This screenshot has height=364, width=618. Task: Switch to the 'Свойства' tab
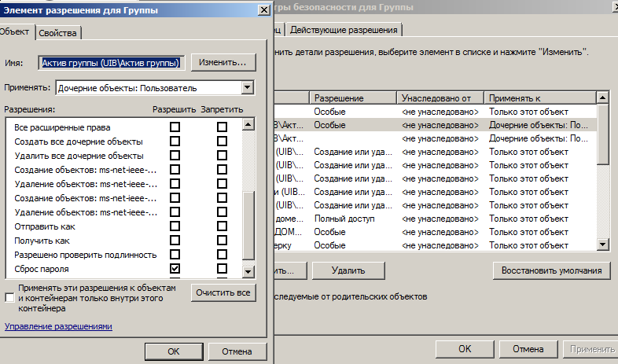click(x=57, y=31)
